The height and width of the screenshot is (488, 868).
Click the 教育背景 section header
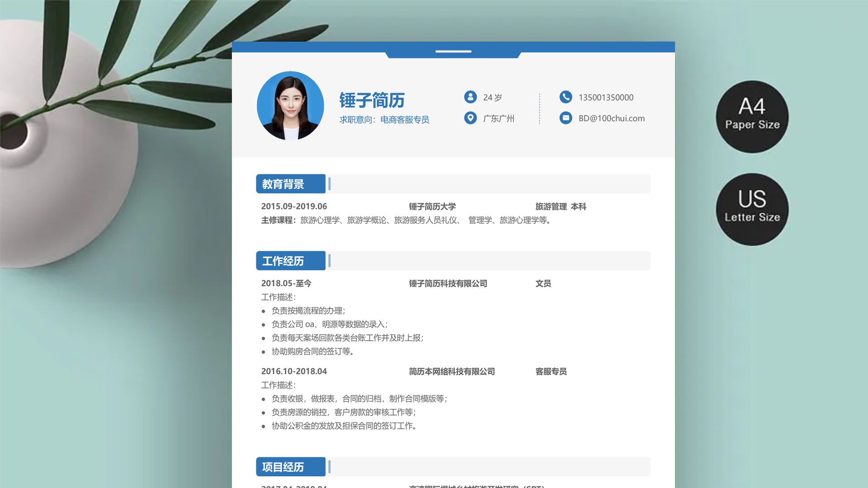coord(291,184)
